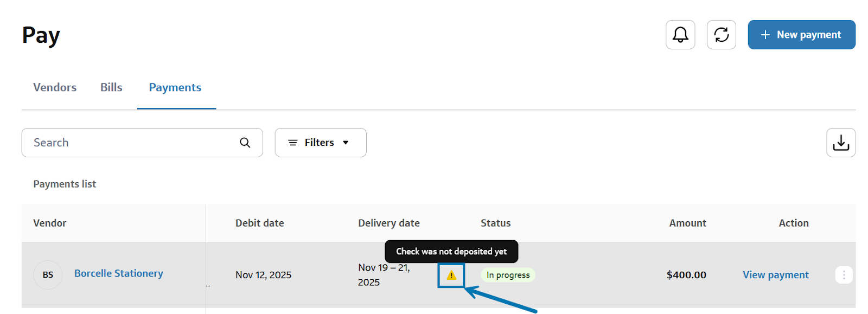This screenshot has width=868, height=314.
Task: Click the Amount column header
Action: pyautogui.click(x=687, y=223)
